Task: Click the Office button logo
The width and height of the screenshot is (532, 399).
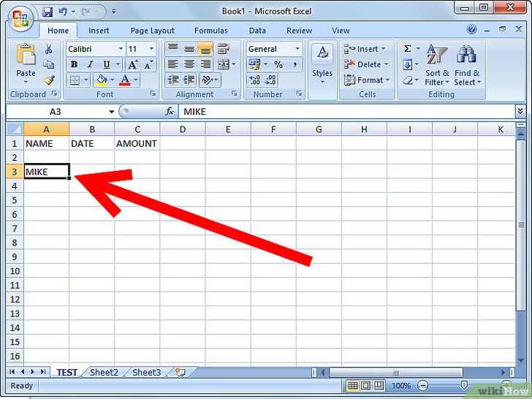Action: tap(20, 19)
